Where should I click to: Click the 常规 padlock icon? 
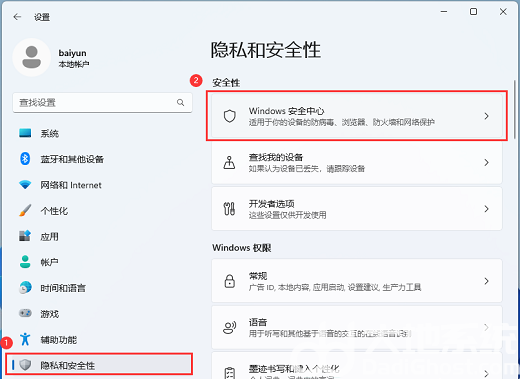pos(230,281)
